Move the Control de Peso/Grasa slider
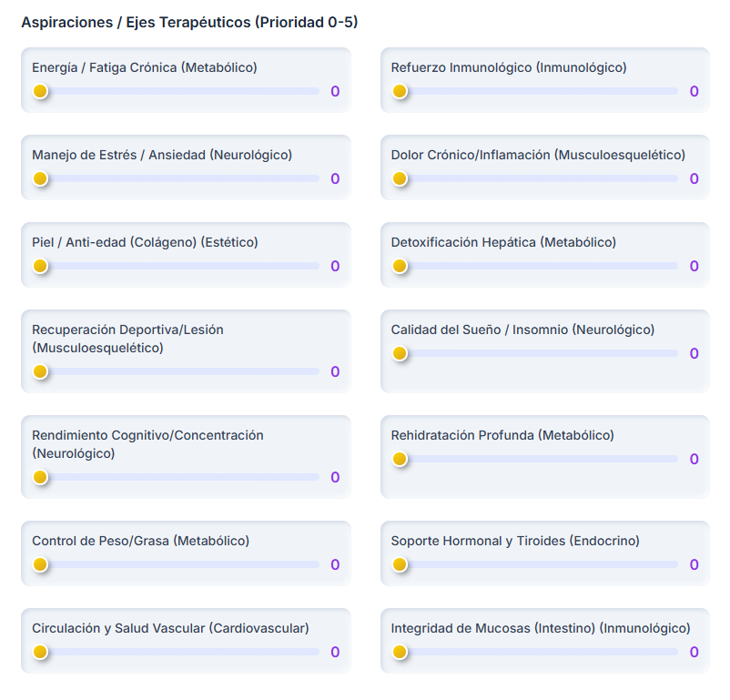 [x=40, y=564]
